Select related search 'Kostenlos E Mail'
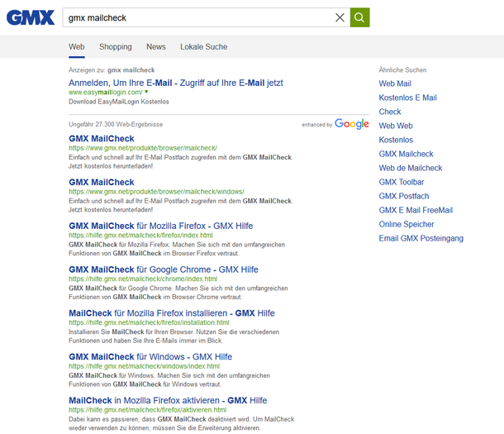 click(407, 98)
